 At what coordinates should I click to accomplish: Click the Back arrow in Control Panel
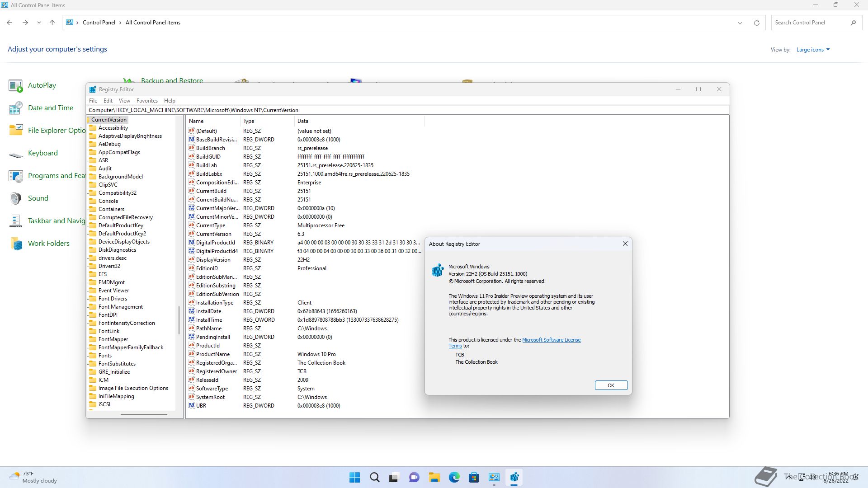9,23
